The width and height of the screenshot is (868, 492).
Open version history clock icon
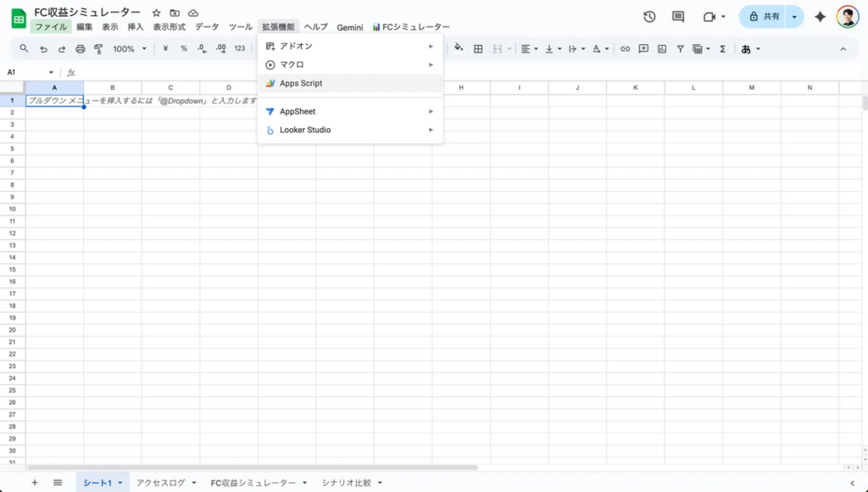(x=649, y=16)
